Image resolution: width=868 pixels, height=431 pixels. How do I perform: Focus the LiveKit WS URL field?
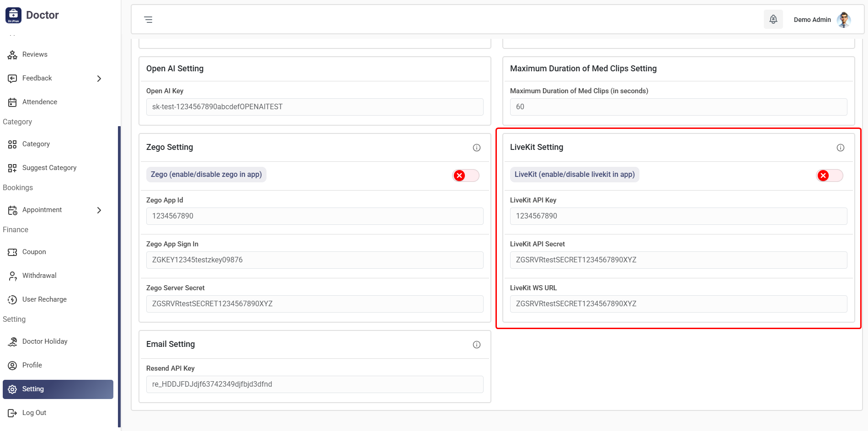point(678,304)
